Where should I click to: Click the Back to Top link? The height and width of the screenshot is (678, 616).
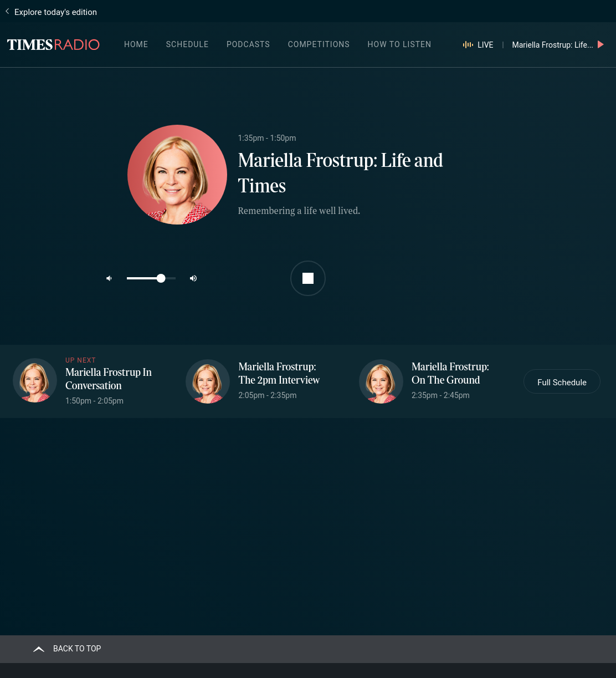[77, 649]
